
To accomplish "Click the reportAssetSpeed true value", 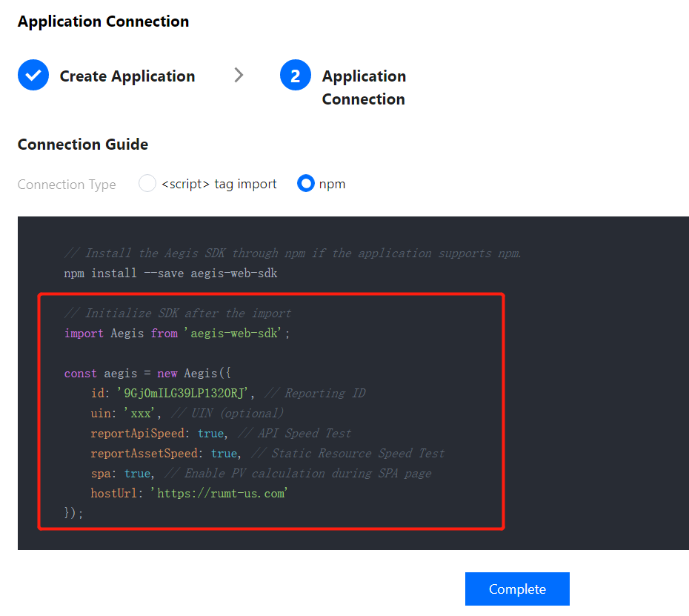I will [x=224, y=453].
